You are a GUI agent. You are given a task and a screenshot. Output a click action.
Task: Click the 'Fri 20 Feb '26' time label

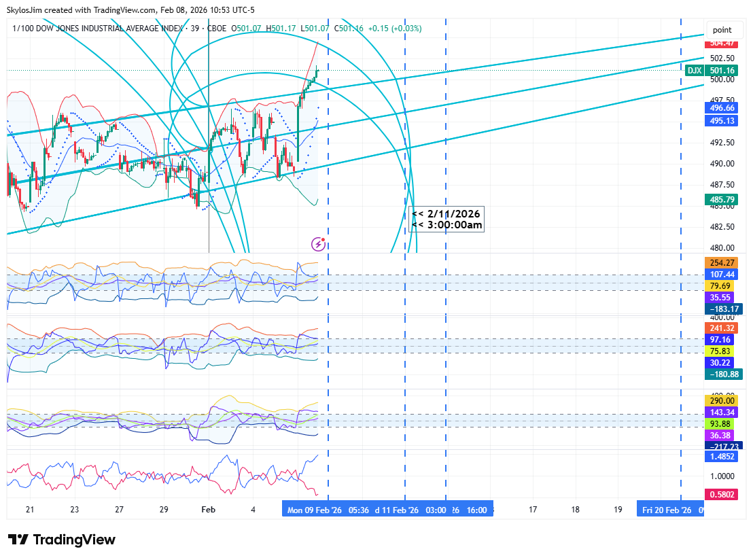click(x=667, y=510)
